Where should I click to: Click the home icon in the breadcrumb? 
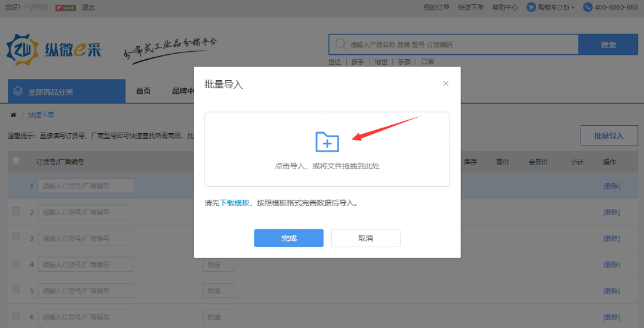click(x=14, y=115)
